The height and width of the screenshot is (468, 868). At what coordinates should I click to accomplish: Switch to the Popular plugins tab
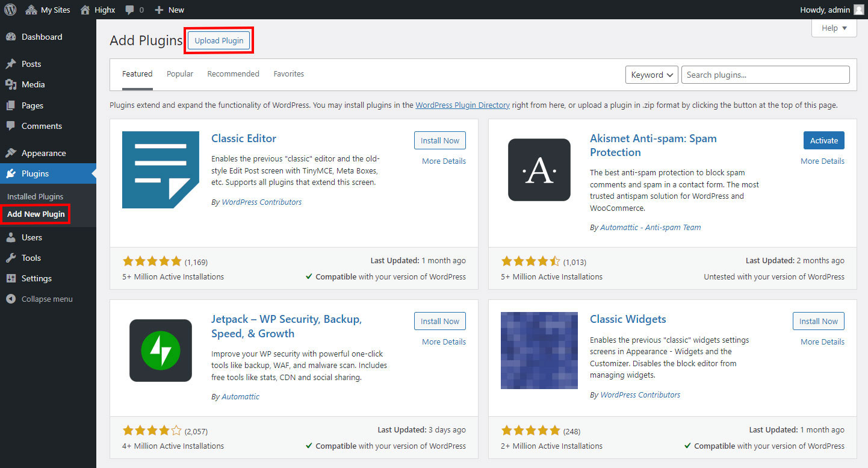(x=180, y=74)
